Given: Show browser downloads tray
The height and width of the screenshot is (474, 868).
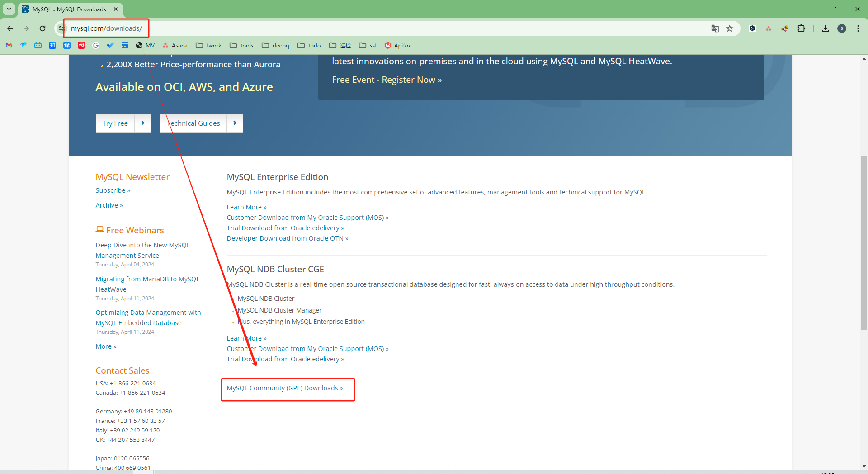Looking at the screenshot, I should click(x=826, y=28).
